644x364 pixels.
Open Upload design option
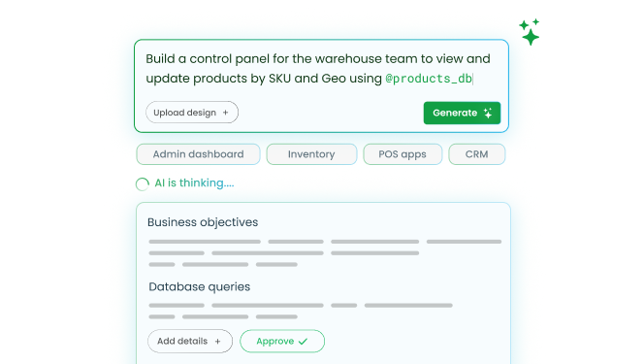tap(192, 113)
